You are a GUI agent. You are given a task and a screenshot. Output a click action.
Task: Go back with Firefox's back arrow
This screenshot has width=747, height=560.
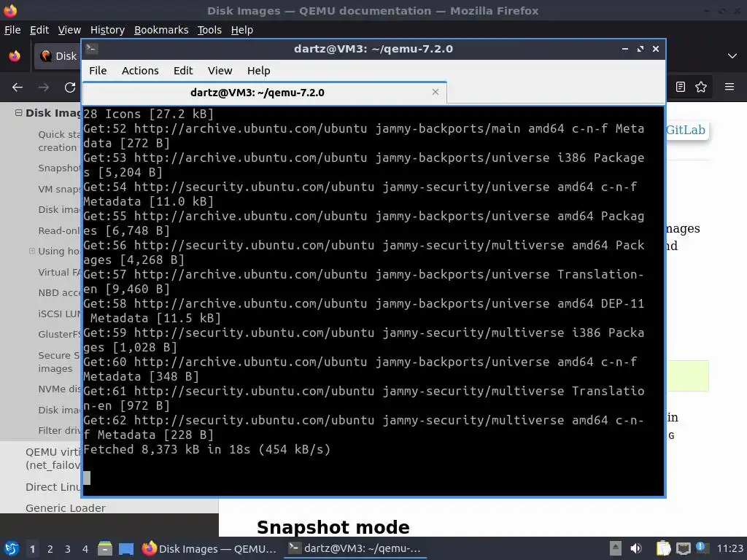tap(18, 87)
